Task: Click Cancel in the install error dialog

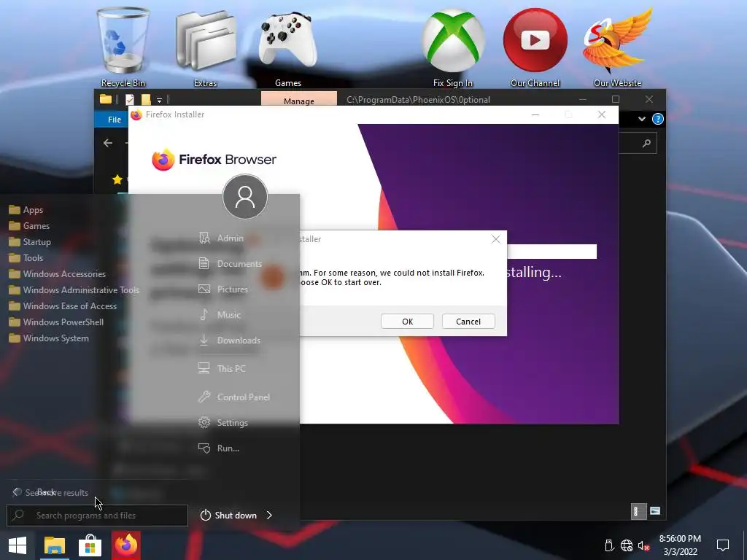Action: coord(468,322)
